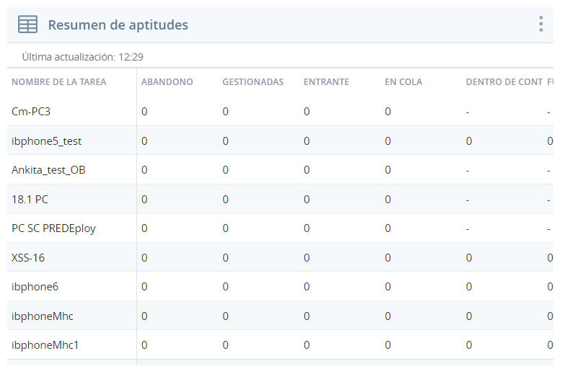Sort by the GESTIONADAS column header

pos(253,82)
